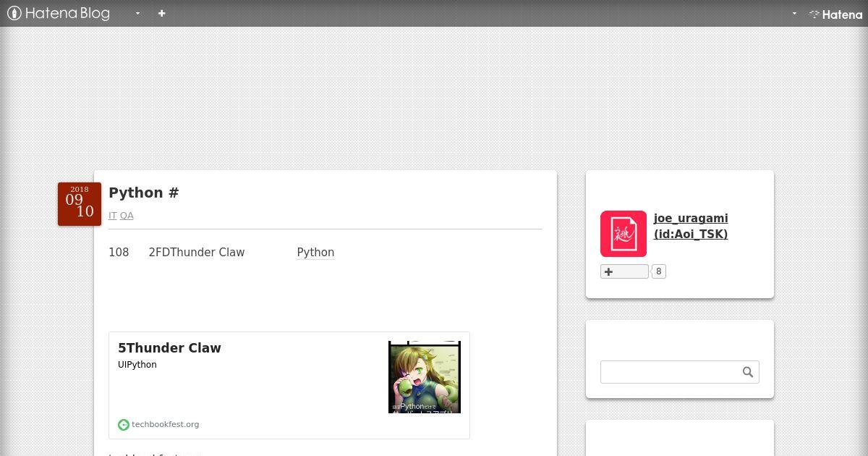The image size is (868, 456).
Task: Click the magnifier search icon
Action: click(748, 372)
